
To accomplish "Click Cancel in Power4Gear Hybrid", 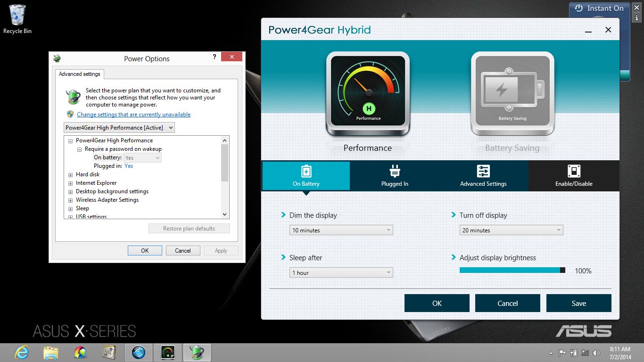I will (x=508, y=303).
